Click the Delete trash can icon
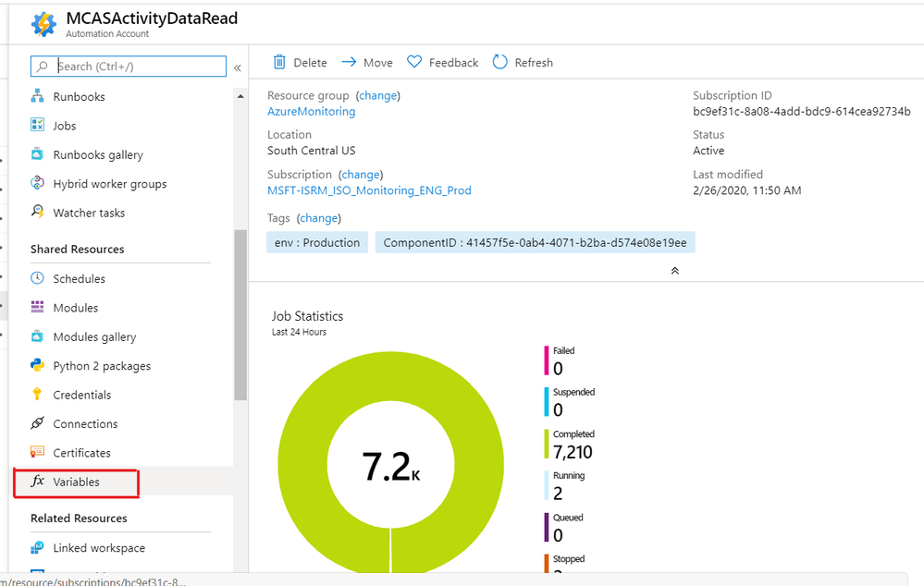The image size is (924, 586). tap(279, 62)
